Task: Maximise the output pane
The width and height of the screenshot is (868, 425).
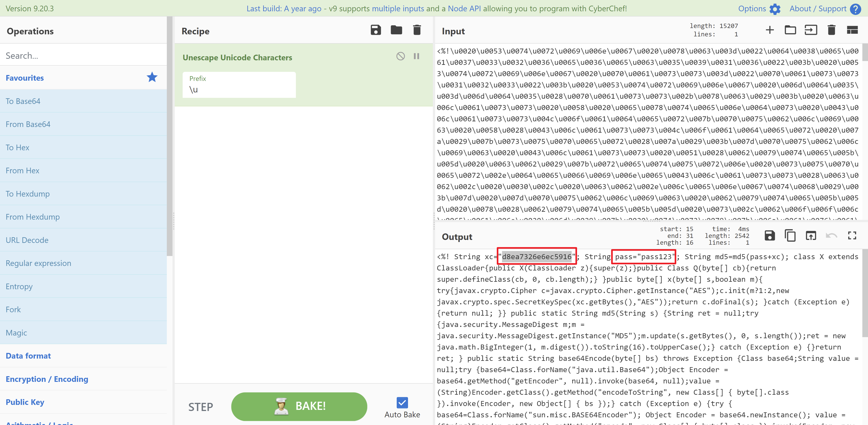Action: (852, 236)
